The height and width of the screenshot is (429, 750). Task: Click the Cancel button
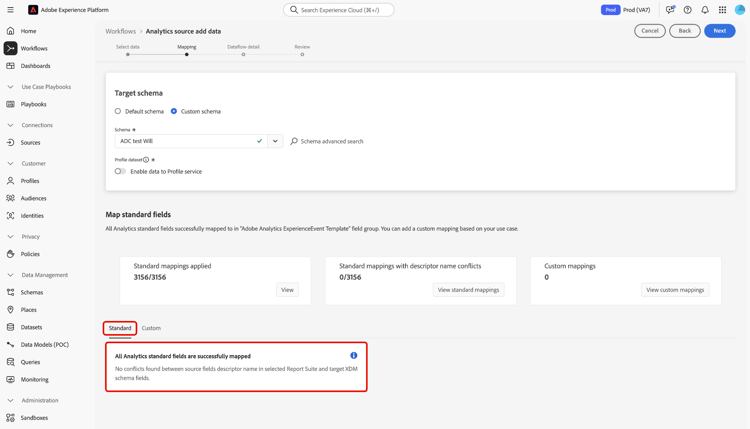point(650,31)
